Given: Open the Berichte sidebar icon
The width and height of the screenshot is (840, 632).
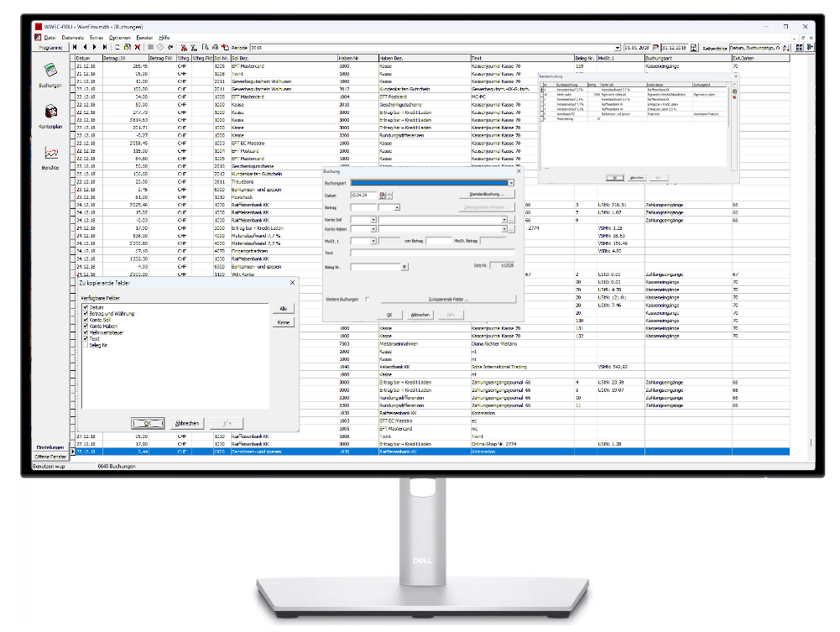Looking at the screenshot, I should tap(50, 154).
